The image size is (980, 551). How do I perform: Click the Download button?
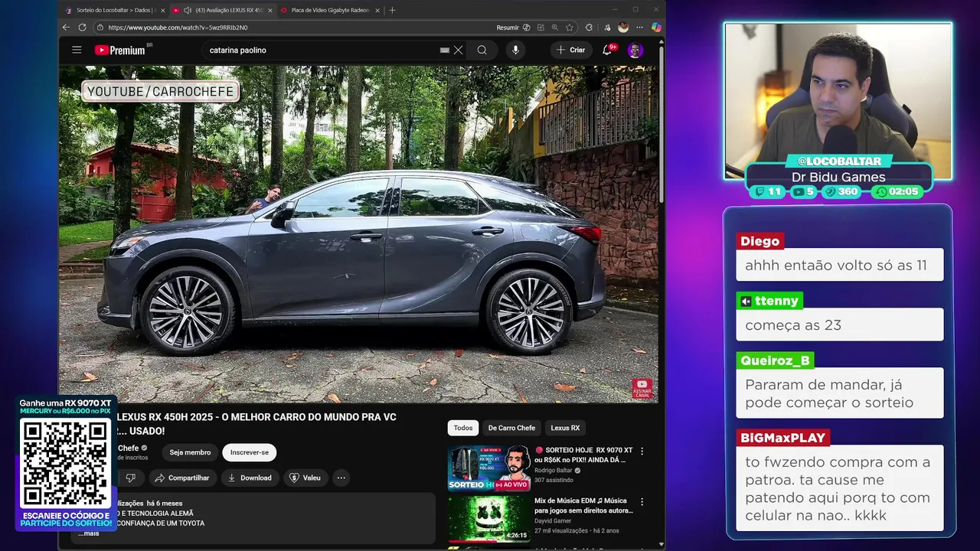[x=250, y=478]
